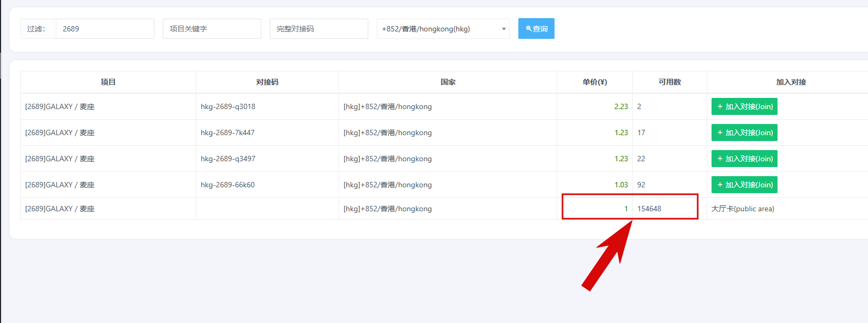Click the price value 1.03
This screenshot has height=323, width=868.
click(621, 185)
